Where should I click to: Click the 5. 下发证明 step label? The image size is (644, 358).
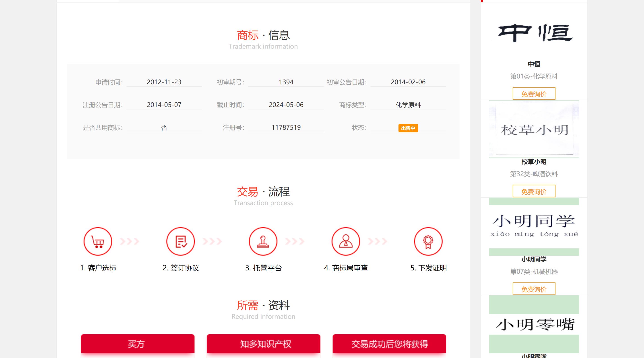(429, 268)
